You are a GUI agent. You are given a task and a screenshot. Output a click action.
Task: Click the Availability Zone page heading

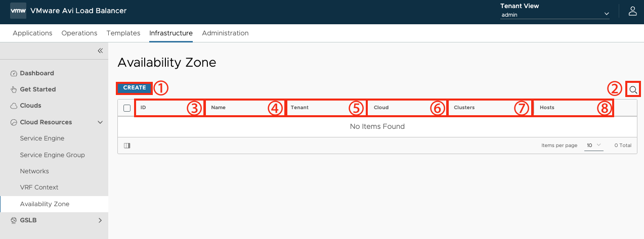[x=167, y=63]
